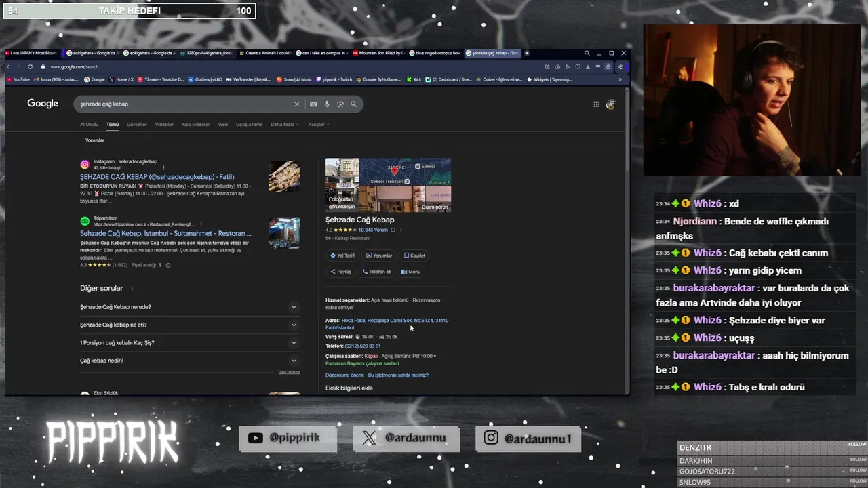Open the Kick bookmark

(x=414, y=79)
